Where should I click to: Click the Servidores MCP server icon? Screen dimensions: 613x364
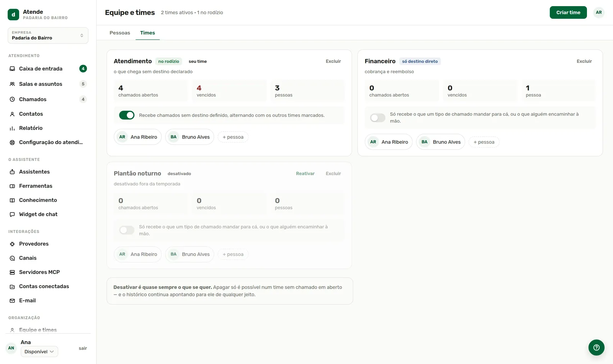click(12, 272)
